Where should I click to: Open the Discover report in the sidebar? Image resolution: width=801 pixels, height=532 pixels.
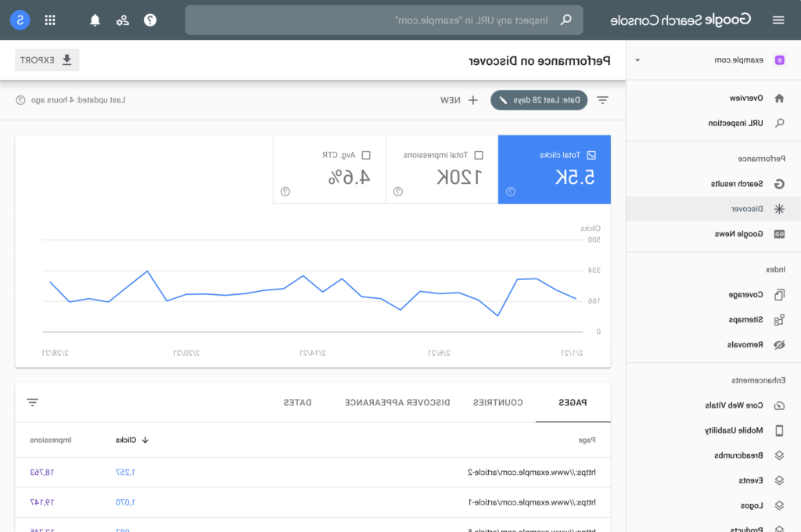(x=745, y=209)
